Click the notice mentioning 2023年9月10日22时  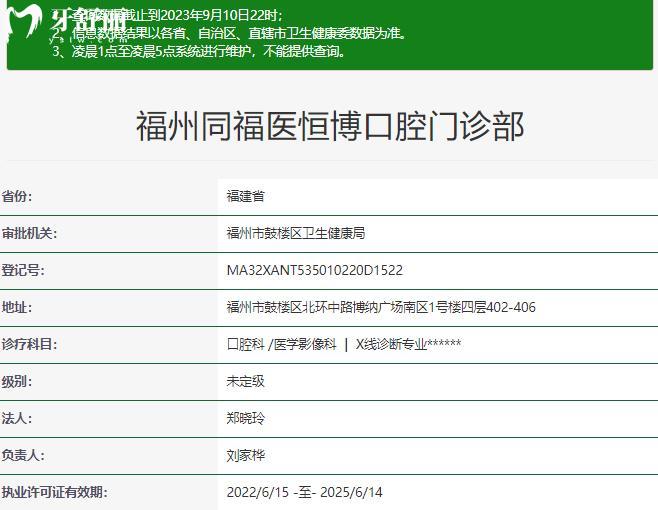168,15
